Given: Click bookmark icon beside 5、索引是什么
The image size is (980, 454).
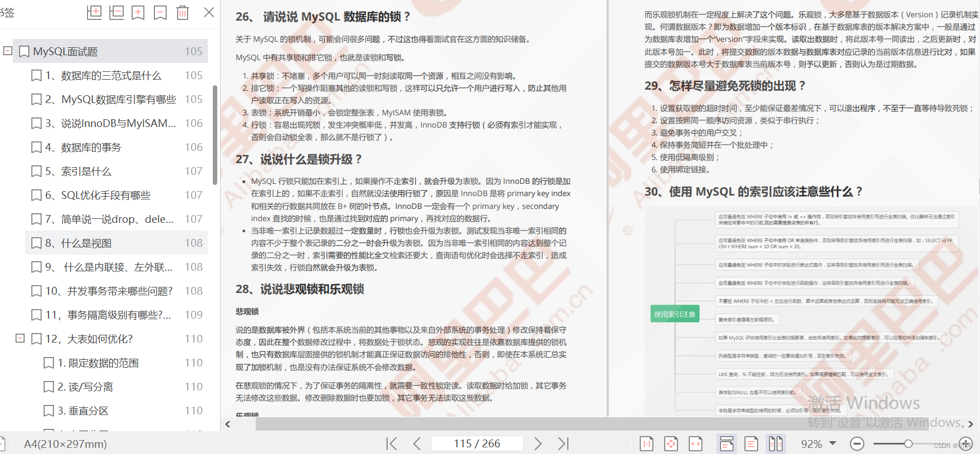Looking at the screenshot, I should 36,172.
